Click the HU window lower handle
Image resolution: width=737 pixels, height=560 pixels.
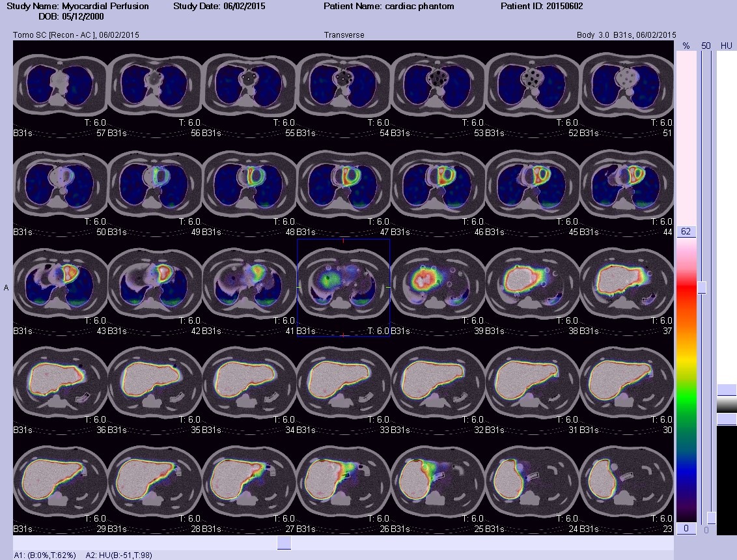point(727,419)
